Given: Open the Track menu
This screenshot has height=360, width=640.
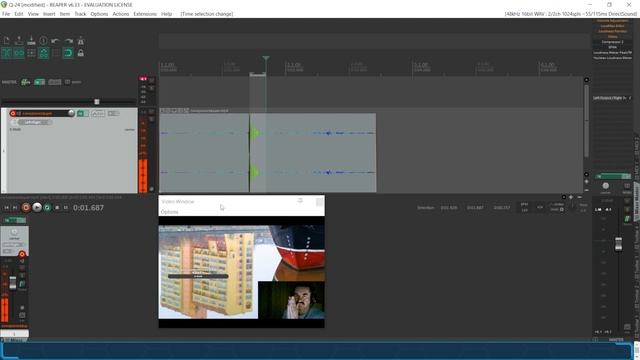Looking at the screenshot, I should [x=80, y=14].
